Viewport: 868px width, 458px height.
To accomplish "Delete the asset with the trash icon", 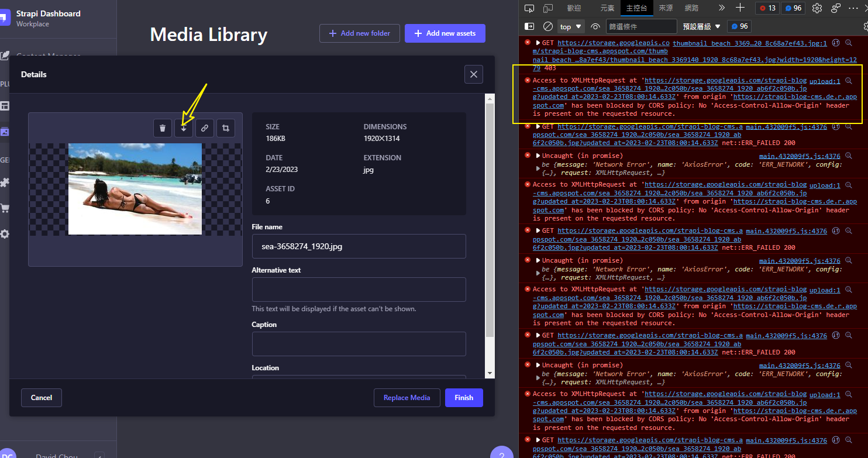I will point(163,128).
